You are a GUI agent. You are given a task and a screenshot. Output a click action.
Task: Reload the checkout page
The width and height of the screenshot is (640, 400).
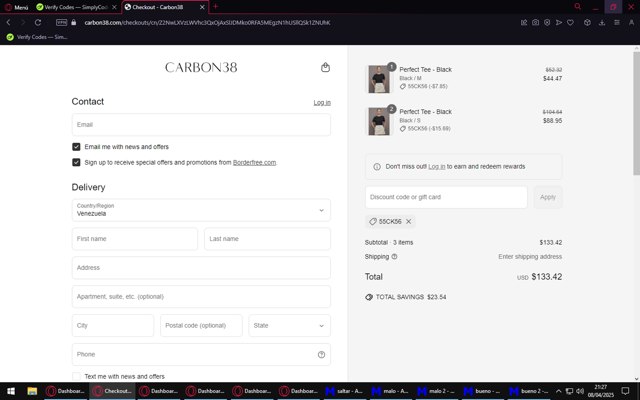tap(38, 22)
